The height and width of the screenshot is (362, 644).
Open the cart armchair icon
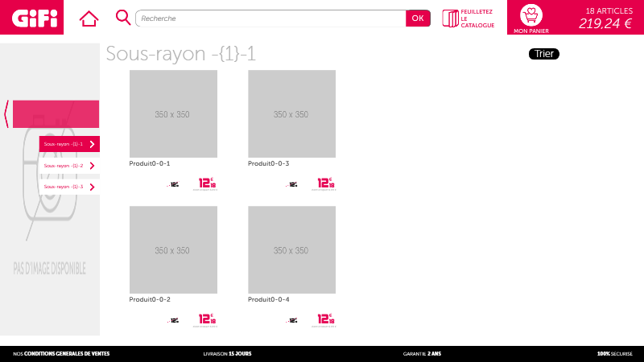click(x=530, y=15)
